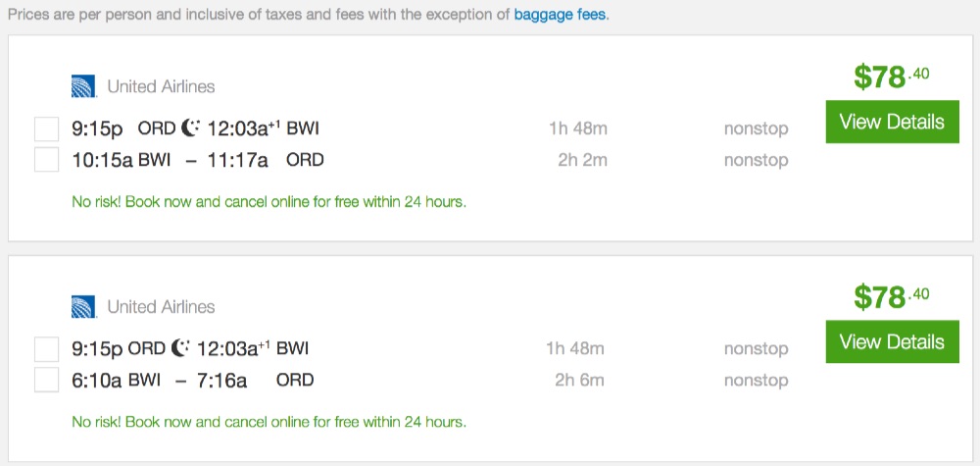Click the 7:16a ORD arrival time

pyautogui.click(x=223, y=380)
